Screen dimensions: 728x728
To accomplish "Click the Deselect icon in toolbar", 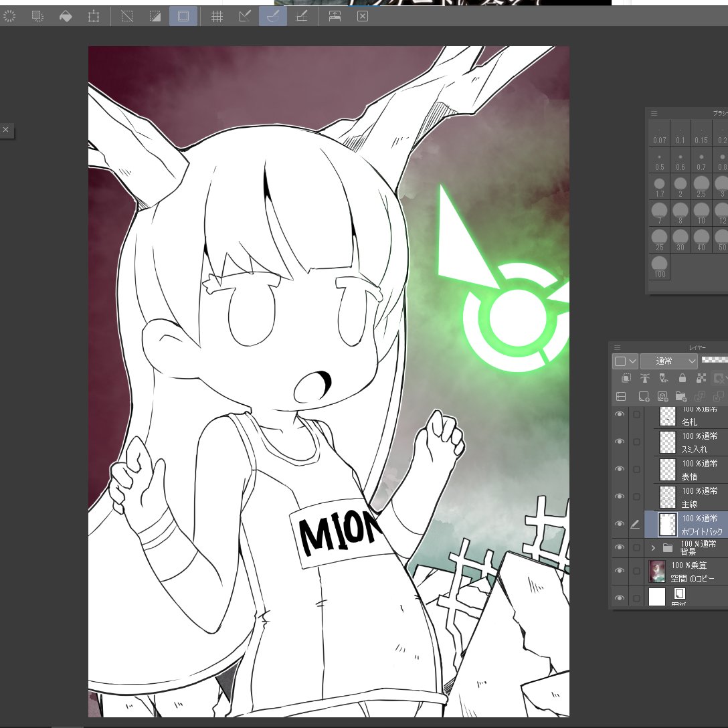I will coord(126,16).
